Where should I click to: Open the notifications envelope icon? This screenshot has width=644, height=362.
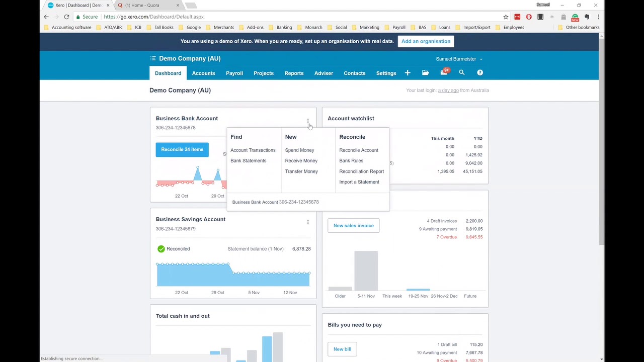[x=444, y=72]
